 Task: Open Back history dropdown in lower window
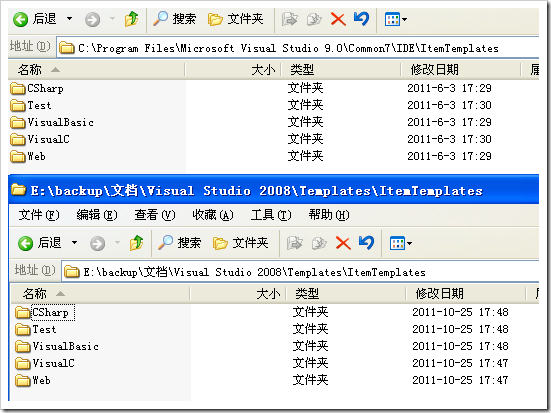(74, 243)
